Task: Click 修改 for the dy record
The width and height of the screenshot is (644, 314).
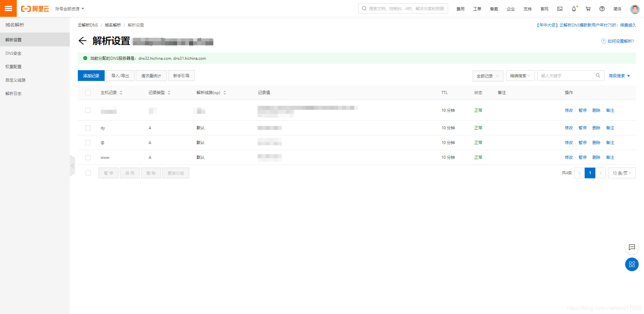Action: point(569,128)
